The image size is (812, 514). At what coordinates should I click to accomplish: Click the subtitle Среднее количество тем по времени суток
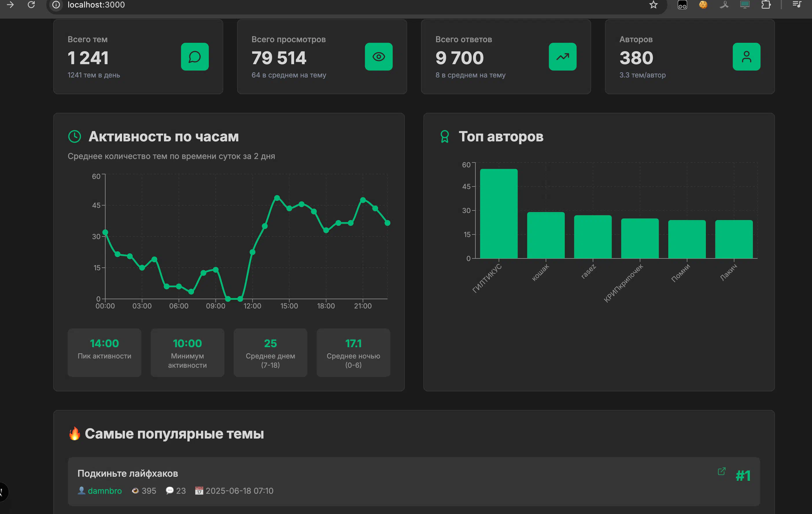[x=171, y=156]
